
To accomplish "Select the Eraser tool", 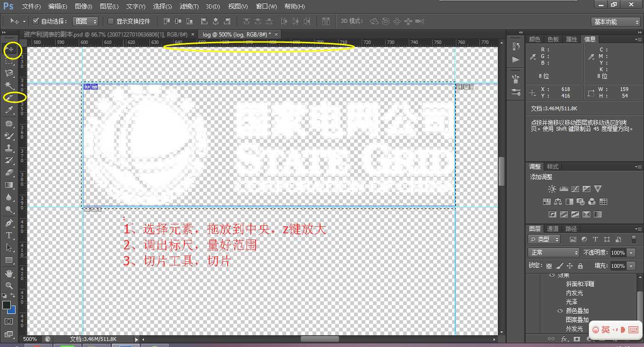I will (x=9, y=173).
